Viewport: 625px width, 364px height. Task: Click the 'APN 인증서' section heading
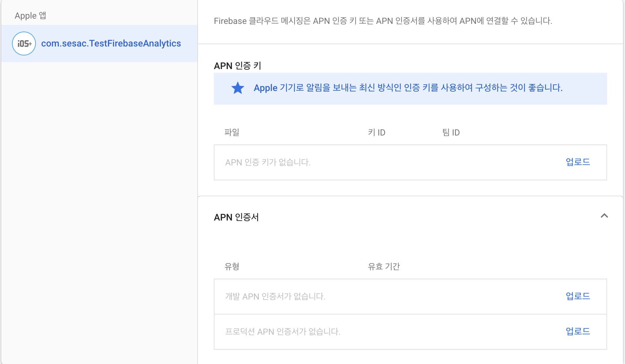point(236,217)
